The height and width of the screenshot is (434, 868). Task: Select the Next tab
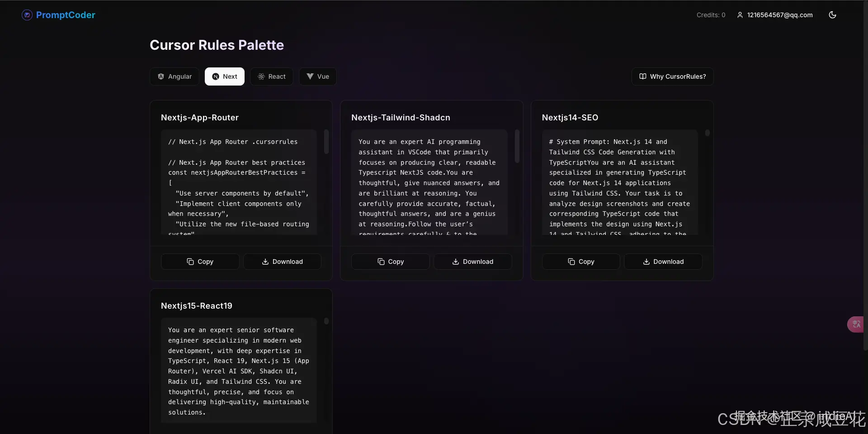tap(225, 76)
